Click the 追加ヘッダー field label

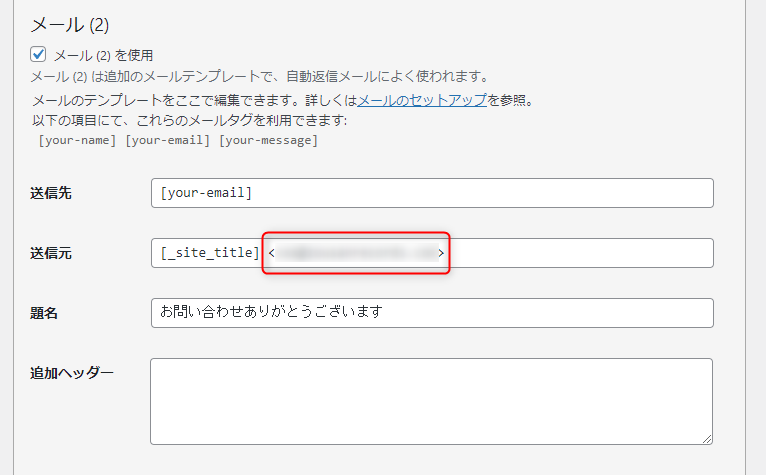[72, 373]
